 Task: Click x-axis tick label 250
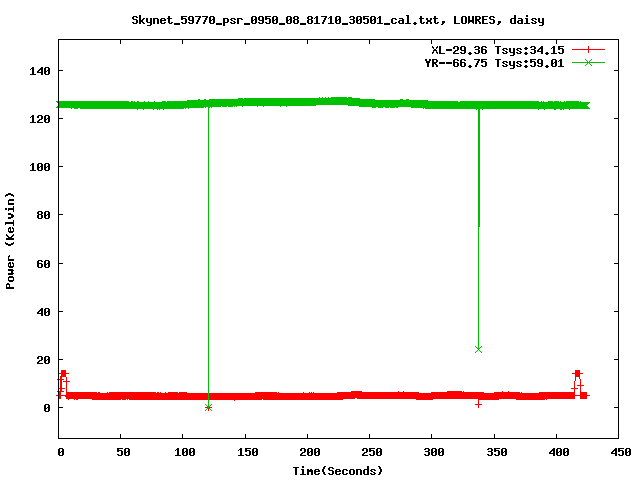pos(371,452)
